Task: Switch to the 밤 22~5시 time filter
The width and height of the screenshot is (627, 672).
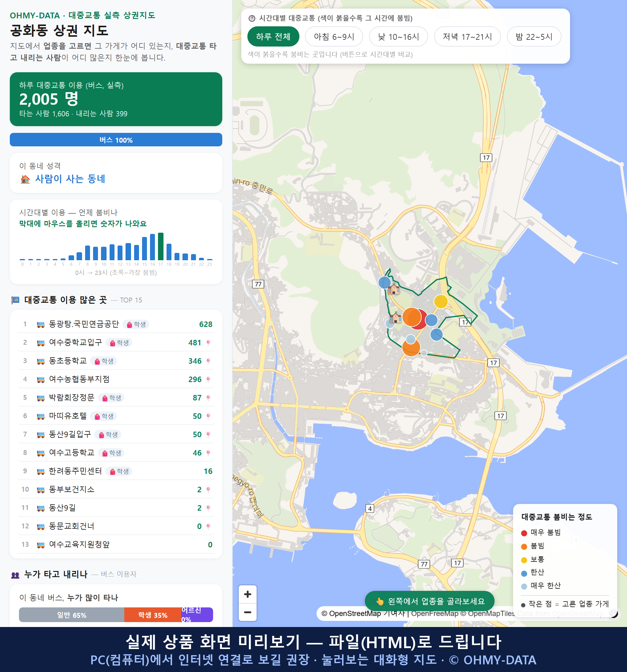Action: click(x=534, y=36)
